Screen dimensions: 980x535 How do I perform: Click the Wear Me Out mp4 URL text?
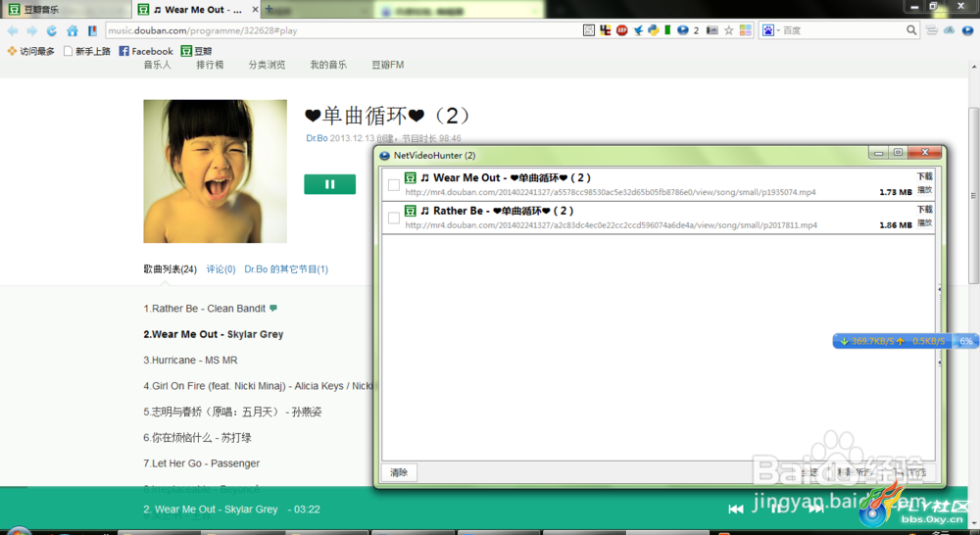(610, 192)
